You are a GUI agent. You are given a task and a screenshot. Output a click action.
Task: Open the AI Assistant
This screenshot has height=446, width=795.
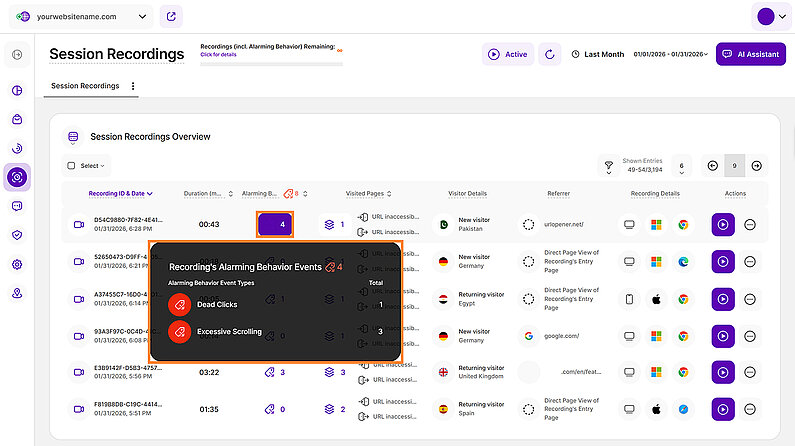tap(751, 54)
